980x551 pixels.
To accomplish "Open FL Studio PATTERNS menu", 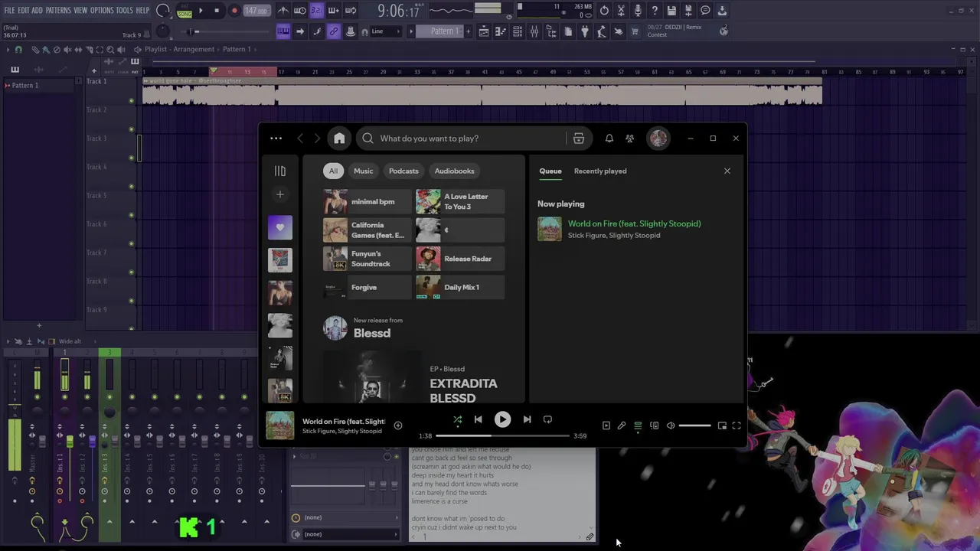I will pos(58,11).
